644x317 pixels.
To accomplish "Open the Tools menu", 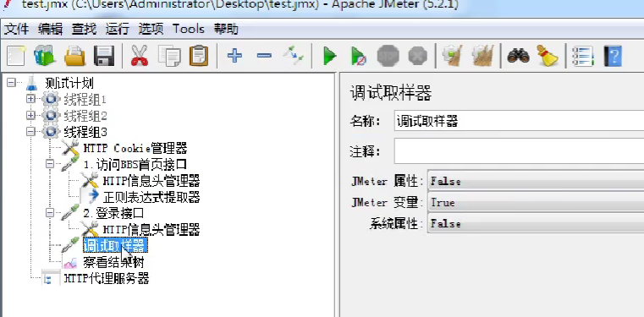I will pos(189,29).
